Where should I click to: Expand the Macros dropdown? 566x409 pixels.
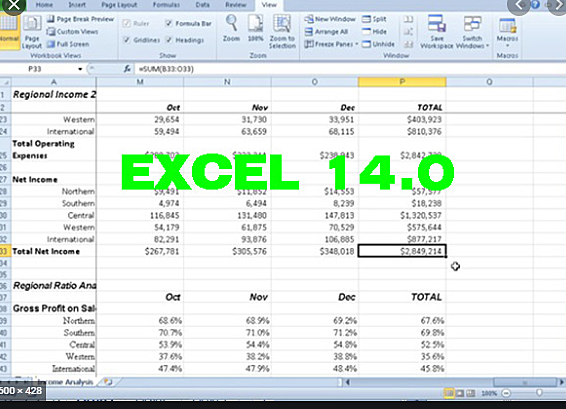pyautogui.click(x=507, y=46)
